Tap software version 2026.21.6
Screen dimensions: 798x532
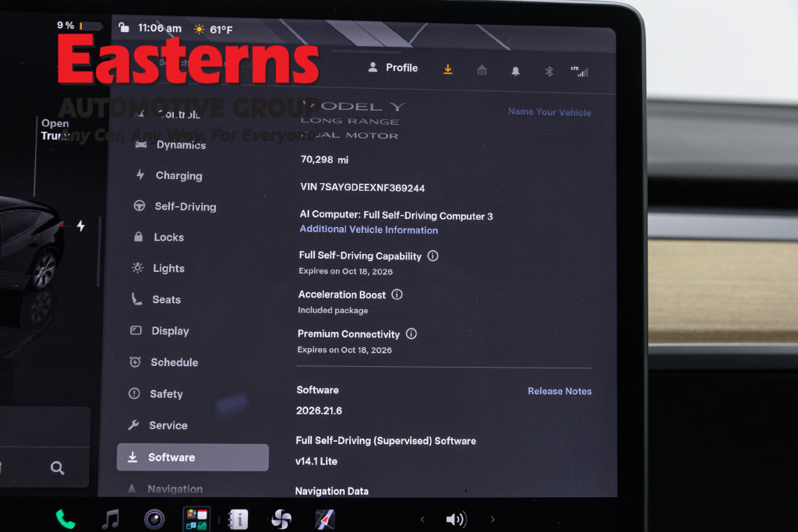319,410
